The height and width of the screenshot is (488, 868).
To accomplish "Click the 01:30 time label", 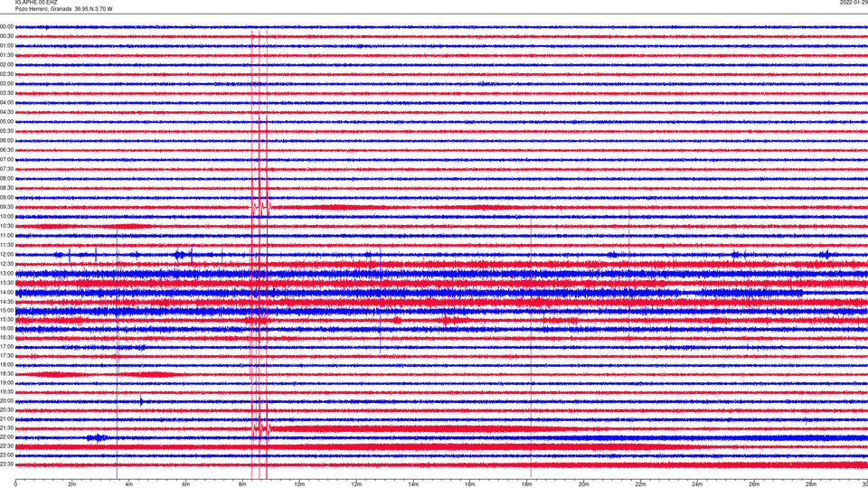I will pos(7,55).
